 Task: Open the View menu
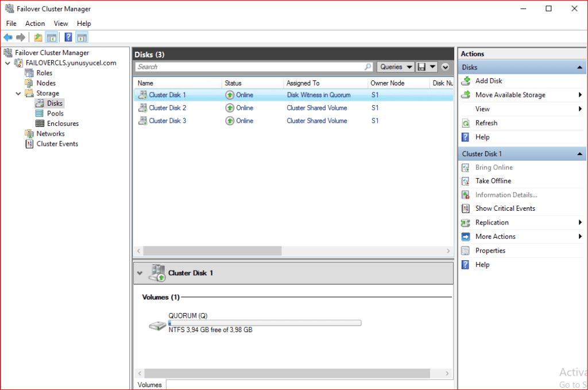(61, 23)
